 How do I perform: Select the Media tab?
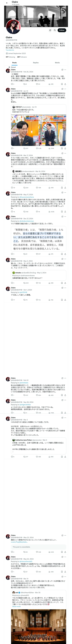click(57, 63)
